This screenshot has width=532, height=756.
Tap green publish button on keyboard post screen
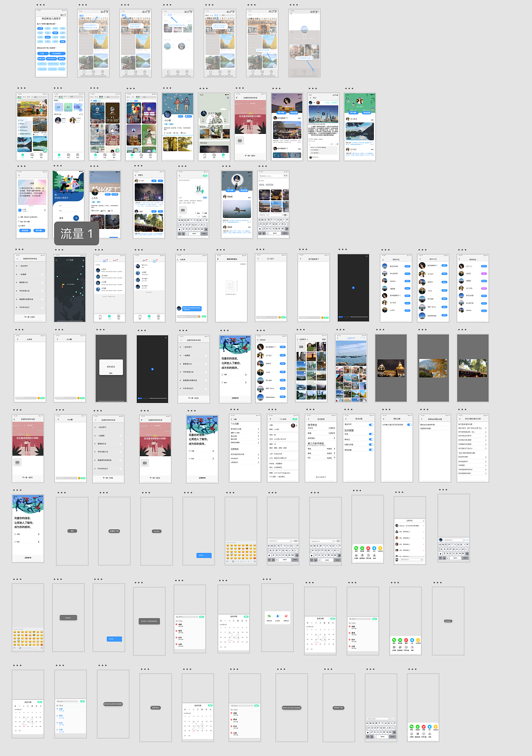[x=205, y=176]
